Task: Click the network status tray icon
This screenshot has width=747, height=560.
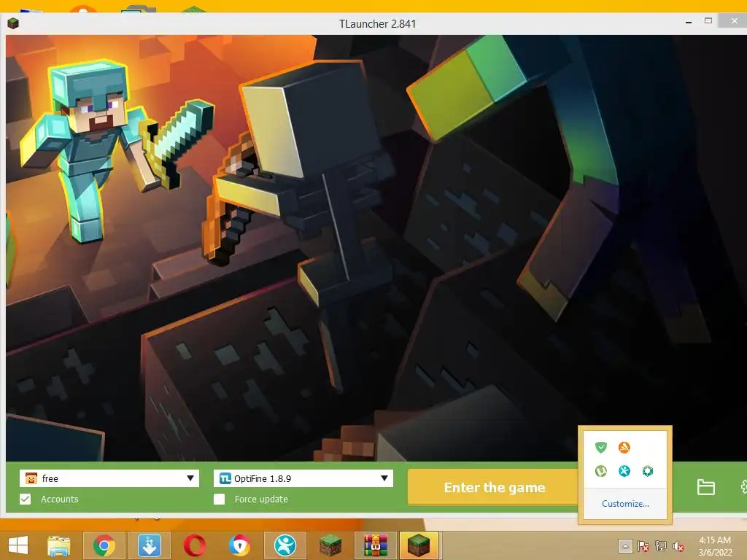Action: [x=661, y=545]
